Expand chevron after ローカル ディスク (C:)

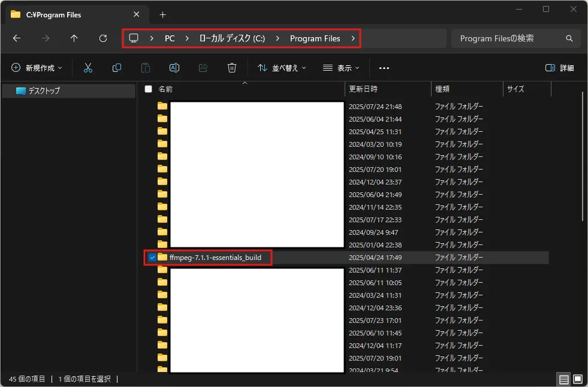(278, 38)
